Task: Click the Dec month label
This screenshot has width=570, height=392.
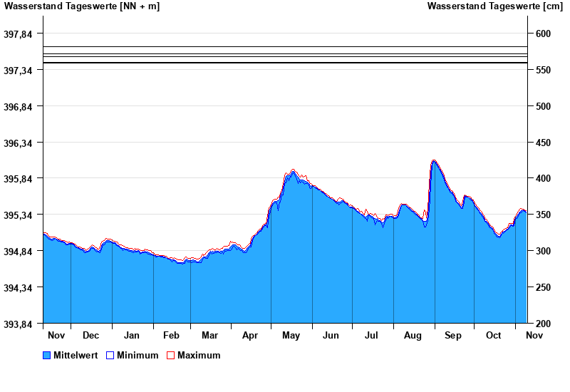Action: point(91,335)
